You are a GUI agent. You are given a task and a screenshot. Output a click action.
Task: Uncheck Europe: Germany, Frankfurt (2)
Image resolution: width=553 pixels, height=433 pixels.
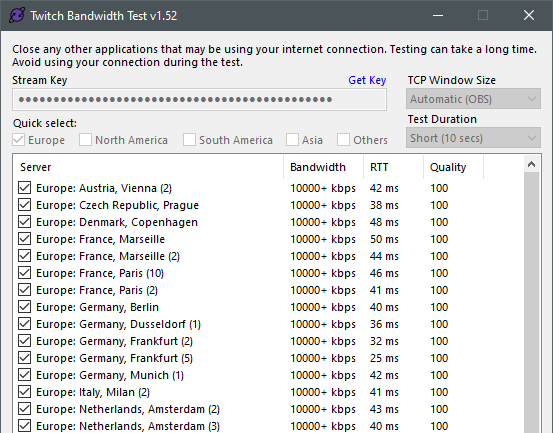tap(24, 341)
